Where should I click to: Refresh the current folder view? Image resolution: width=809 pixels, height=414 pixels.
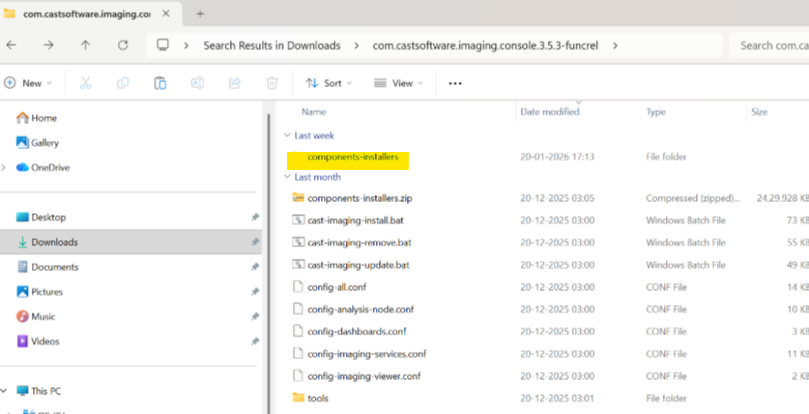coord(123,45)
